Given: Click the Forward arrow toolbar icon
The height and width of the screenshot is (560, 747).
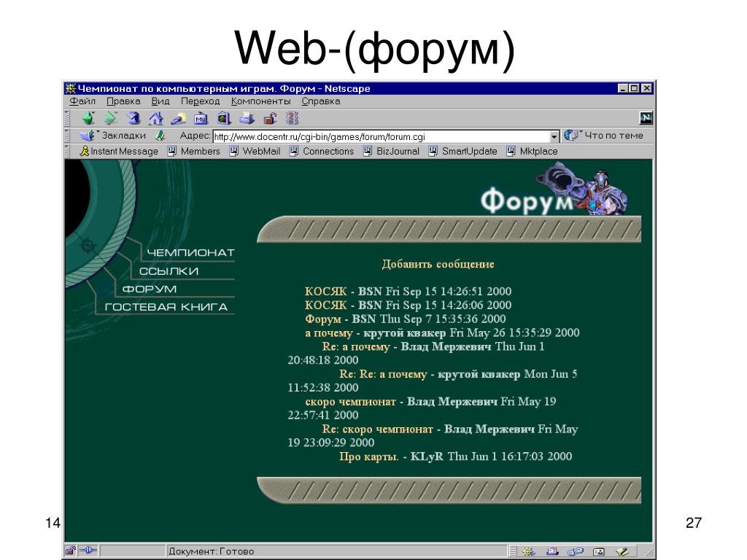Looking at the screenshot, I should (x=111, y=118).
